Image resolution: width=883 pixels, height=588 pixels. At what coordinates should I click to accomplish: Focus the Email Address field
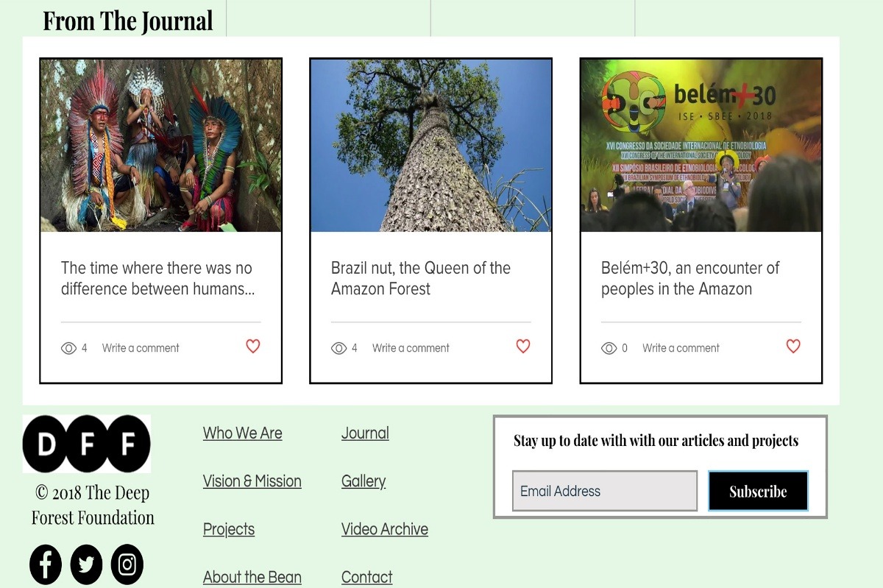605,491
